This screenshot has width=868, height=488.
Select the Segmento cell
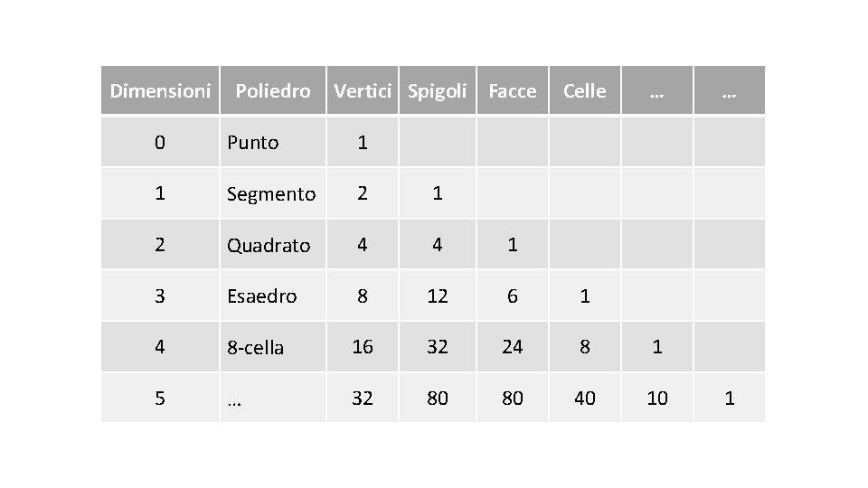(271, 193)
